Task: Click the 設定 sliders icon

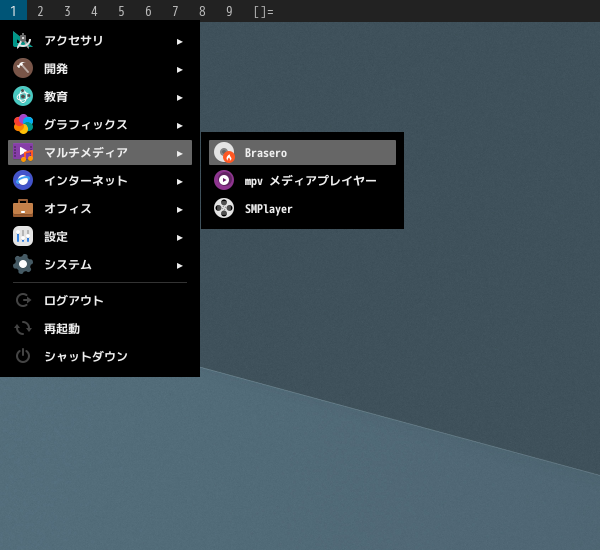Action: pyautogui.click(x=23, y=237)
